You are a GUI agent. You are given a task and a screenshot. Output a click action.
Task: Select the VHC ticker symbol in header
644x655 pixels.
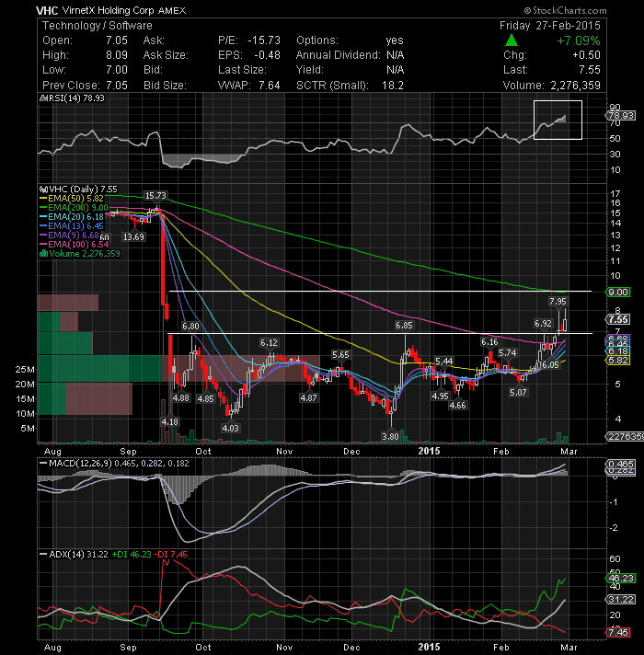pyautogui.click(x=47, y=10)
